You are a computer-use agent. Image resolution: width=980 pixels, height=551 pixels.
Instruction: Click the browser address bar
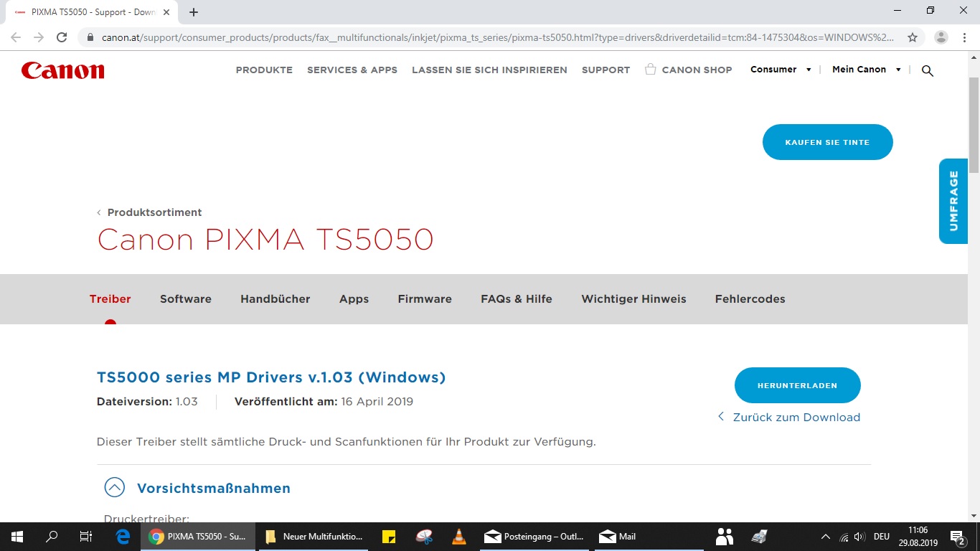(x=499, y=37)
